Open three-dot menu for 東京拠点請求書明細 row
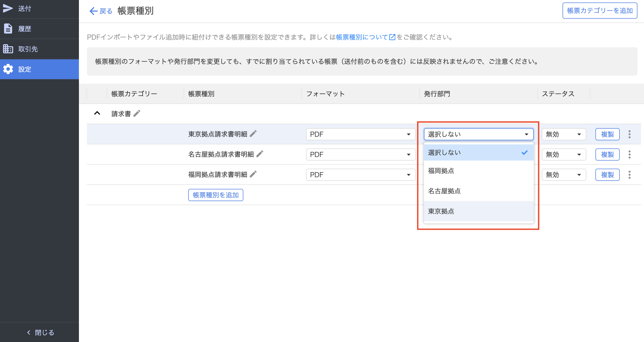 click(x=629, y=134)
